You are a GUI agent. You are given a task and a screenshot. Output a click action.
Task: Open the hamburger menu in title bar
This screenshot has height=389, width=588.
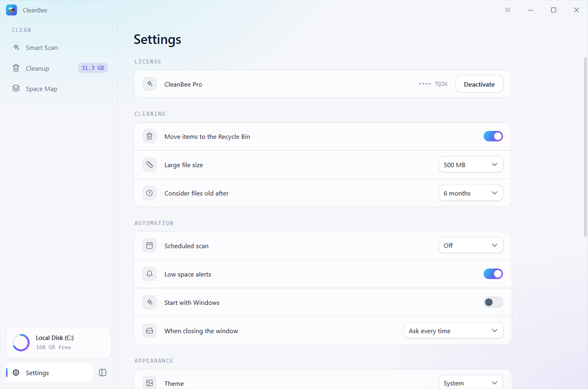point(508,10)
